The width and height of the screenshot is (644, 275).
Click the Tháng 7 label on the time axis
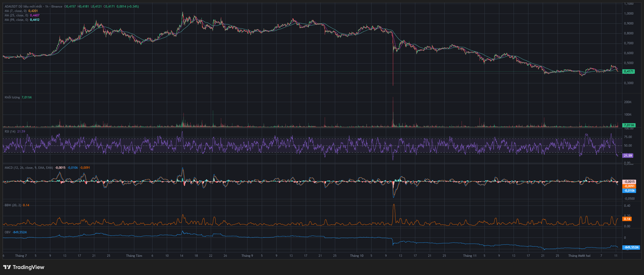click(21, 256)
